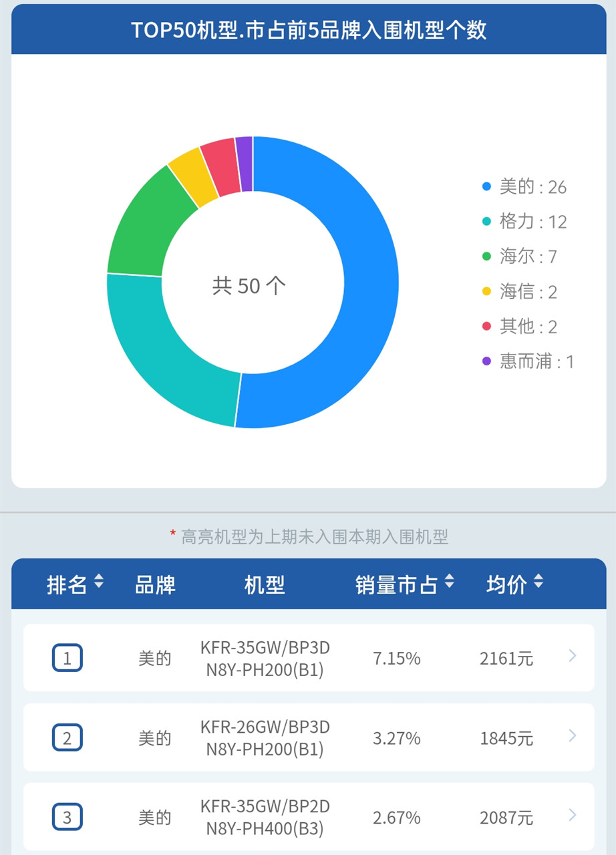Screen dimensions: 616x855
Task: Click rank badge number 2
Action: [x=67, y=737]
